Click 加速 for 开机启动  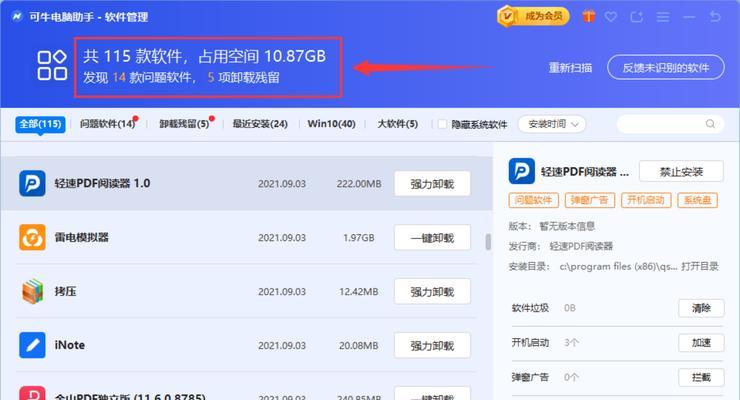pyautogui.click(x=701, y=342)
